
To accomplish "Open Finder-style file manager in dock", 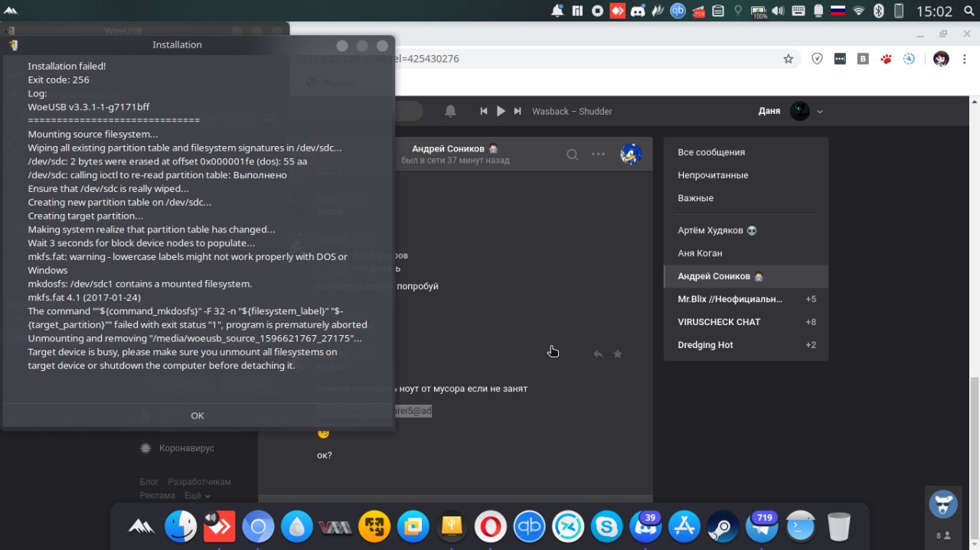I will 181,526.
